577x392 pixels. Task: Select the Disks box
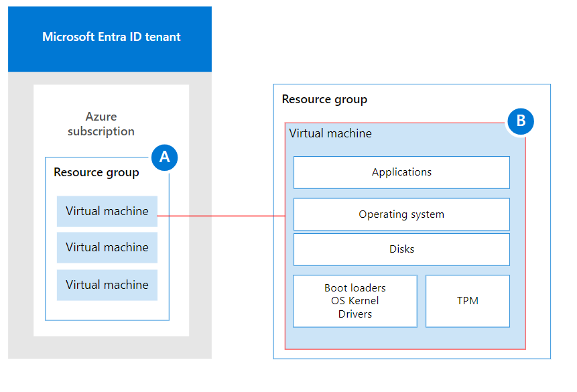[401, 249]
